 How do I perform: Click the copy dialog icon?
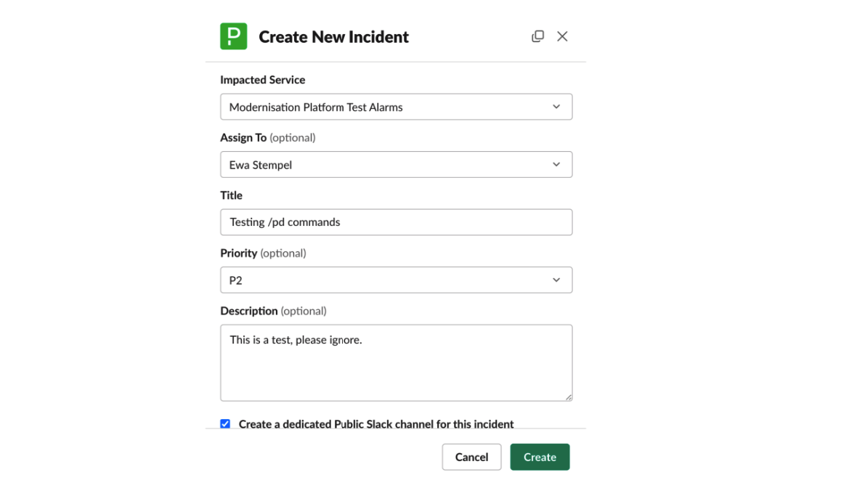click(537, 36)
